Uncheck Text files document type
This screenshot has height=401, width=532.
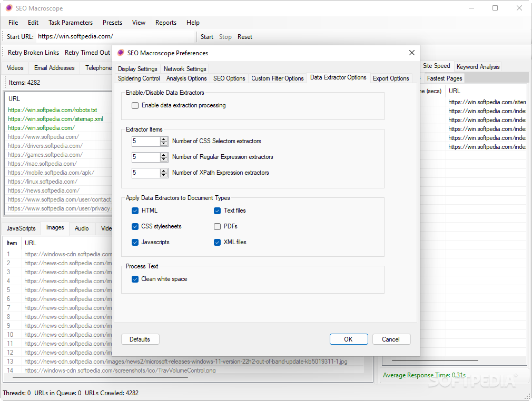click(x=217, y=210)
